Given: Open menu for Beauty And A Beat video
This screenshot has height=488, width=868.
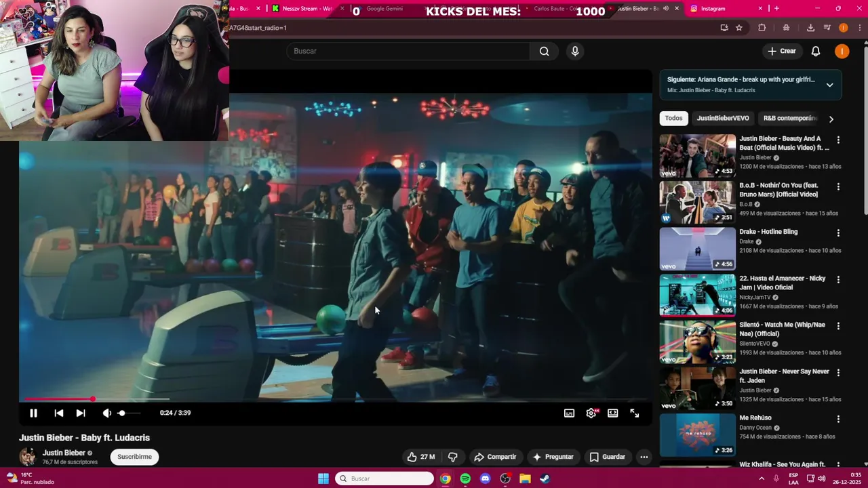Looking at the screenshot, I should coord(838,140).
